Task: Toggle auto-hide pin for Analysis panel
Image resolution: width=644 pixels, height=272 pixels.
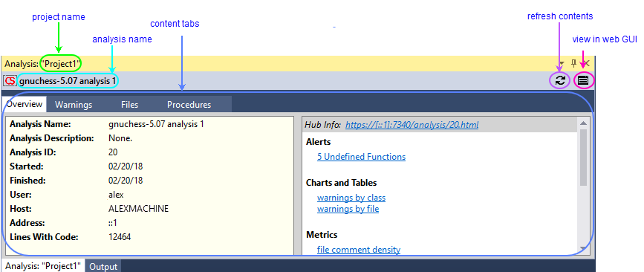Action: point(574,63)
